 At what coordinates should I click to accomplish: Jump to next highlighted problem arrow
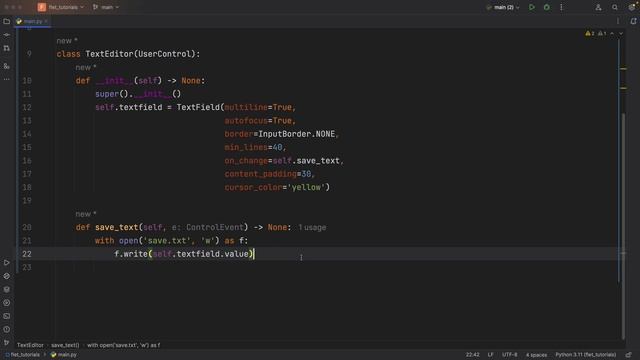click(621, 33)
